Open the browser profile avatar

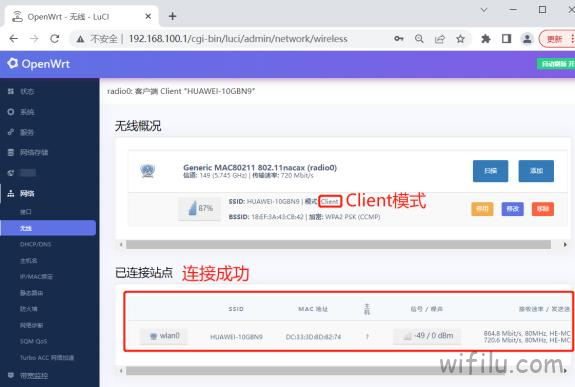(527, 39)
